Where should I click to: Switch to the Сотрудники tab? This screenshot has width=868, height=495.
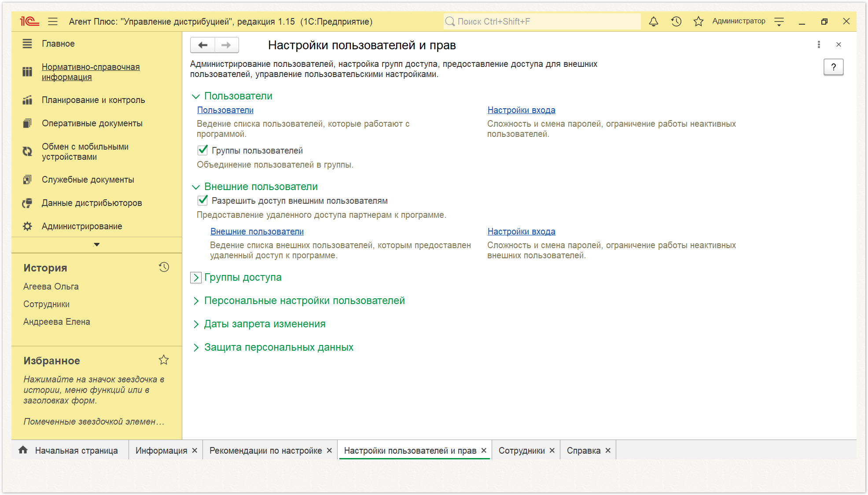tap(522, 451)
